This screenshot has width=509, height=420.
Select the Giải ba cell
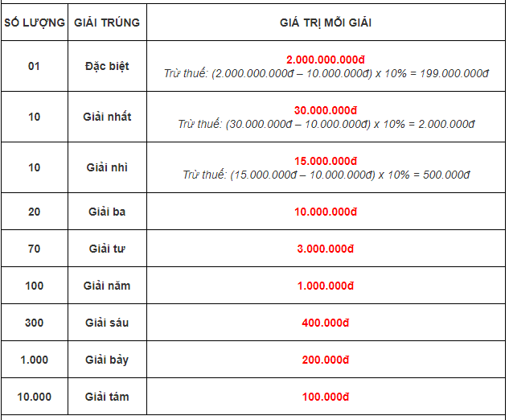point(107,212)
